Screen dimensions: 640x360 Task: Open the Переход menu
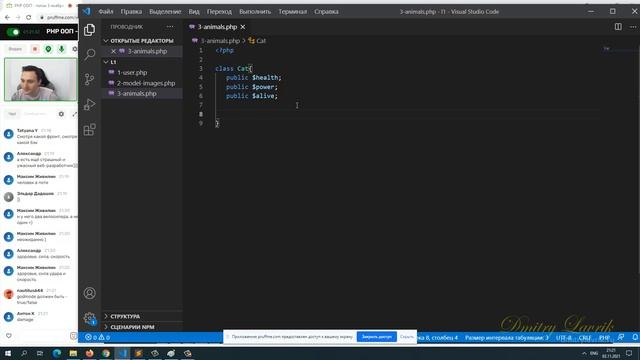pos(219,11)
